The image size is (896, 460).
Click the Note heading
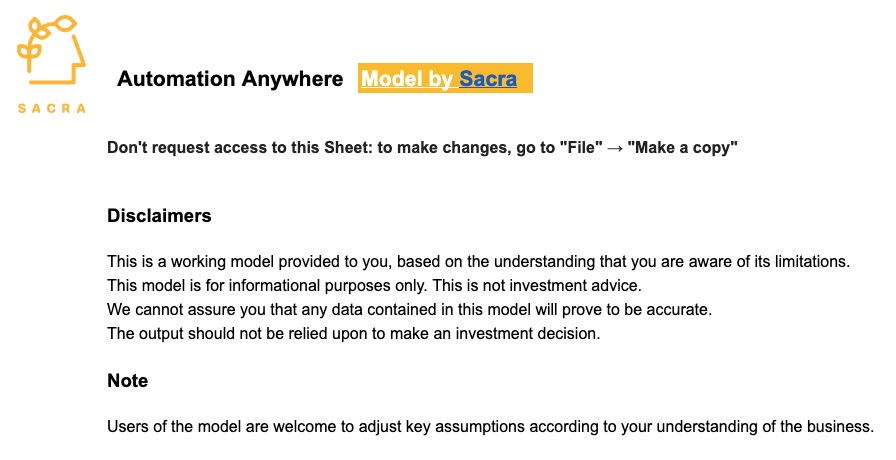tap(127, 381)
